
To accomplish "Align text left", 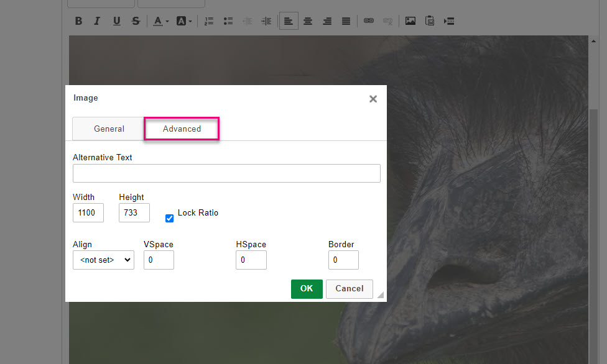I will tap(289, 21).
